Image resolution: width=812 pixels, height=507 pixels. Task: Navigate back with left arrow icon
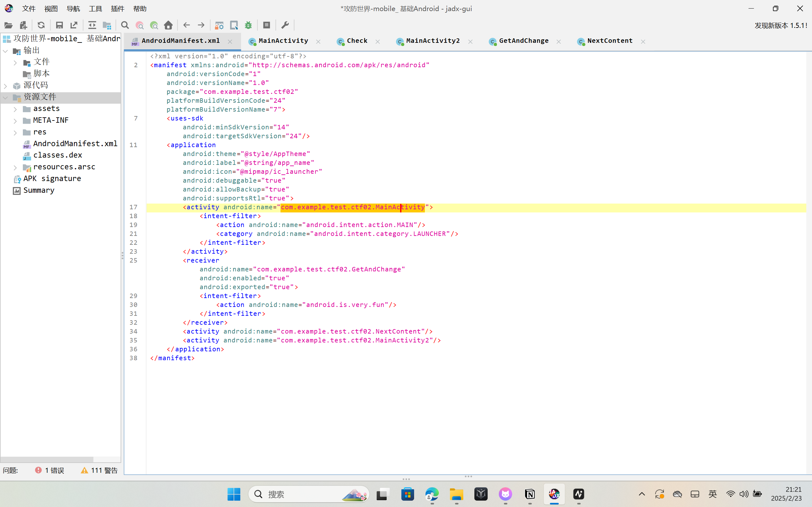pos(187,25)
